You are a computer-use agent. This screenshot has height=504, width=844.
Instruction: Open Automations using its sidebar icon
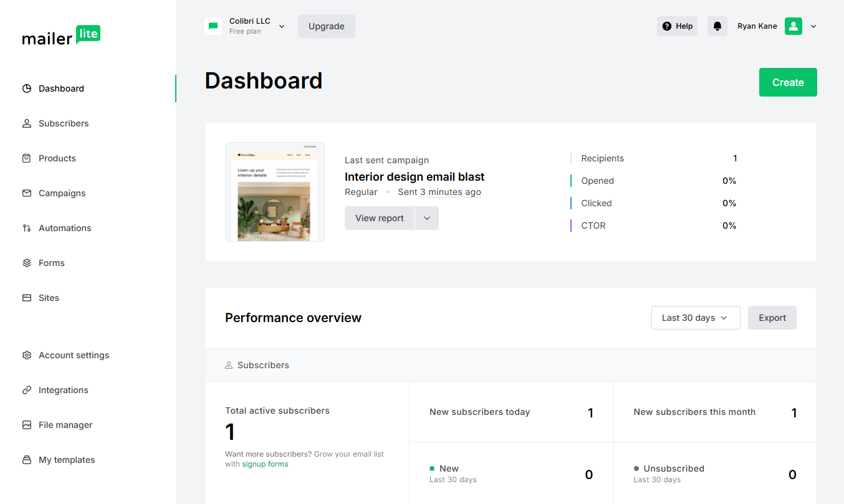pos(27,227)
